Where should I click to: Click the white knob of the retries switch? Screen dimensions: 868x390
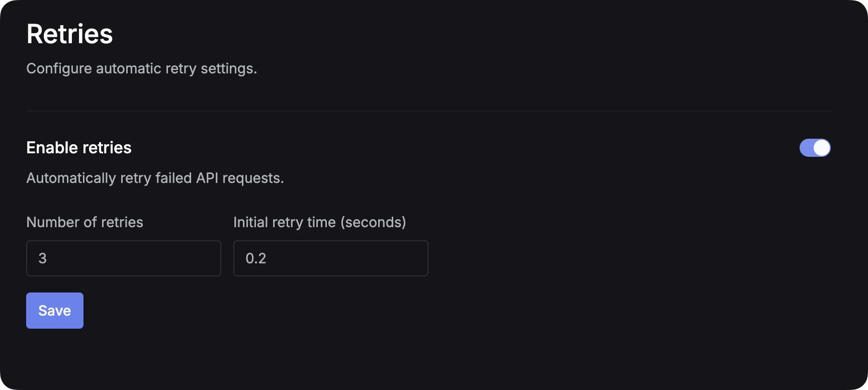pos(822,148)
